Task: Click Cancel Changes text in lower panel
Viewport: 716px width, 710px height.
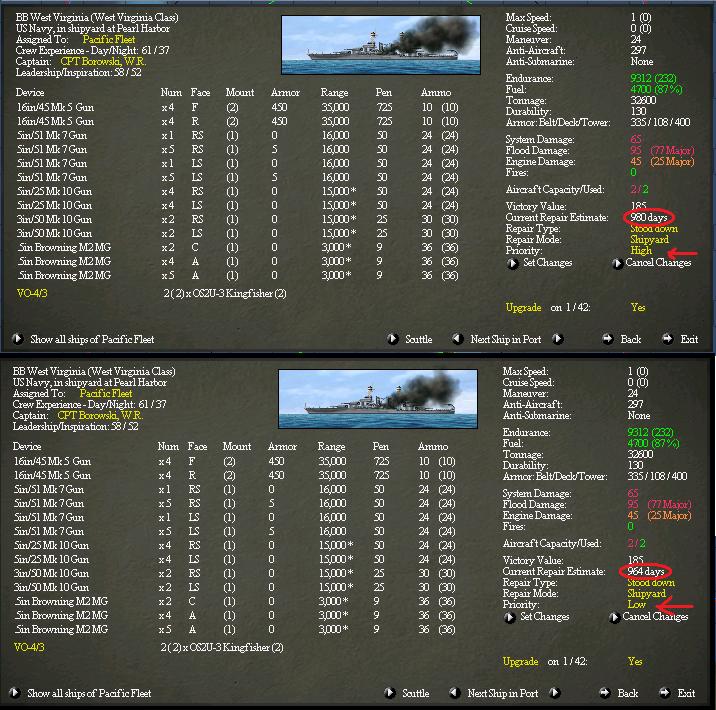Action: pos(655,616)
